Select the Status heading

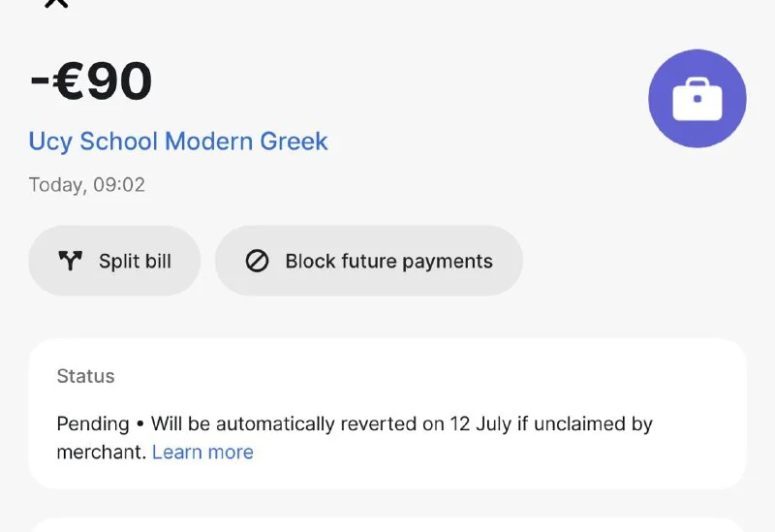pyautogui.click(x=85, y=376)
